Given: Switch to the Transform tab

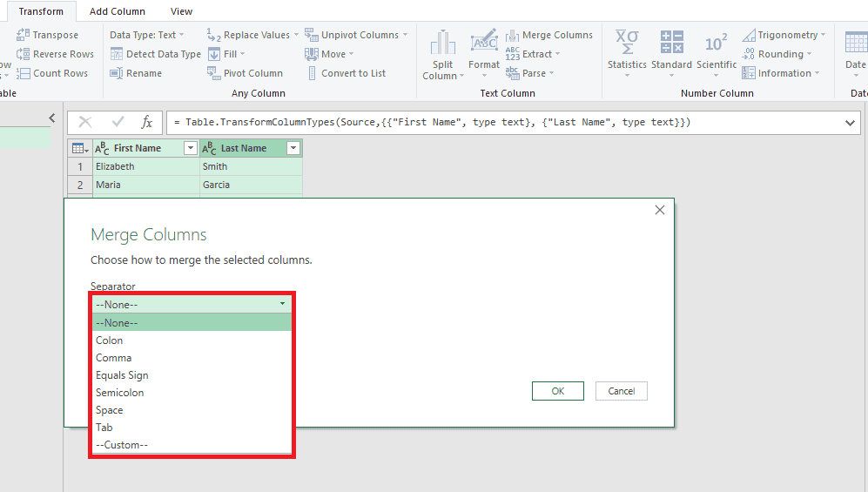Looking at the screenshot, I should (x=41, y=11).
